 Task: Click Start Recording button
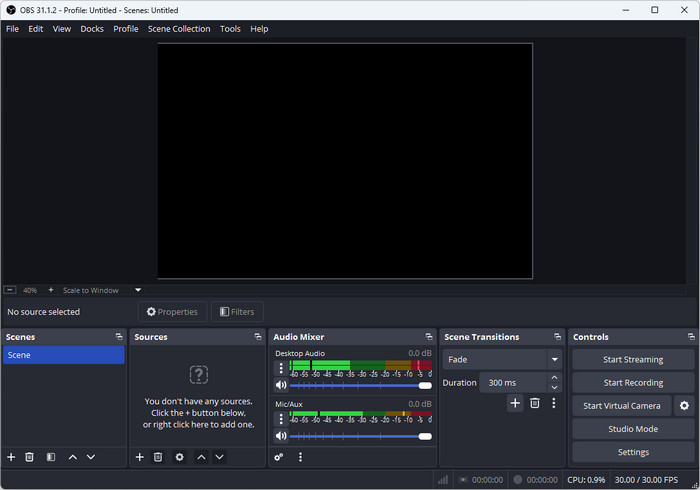633,383
